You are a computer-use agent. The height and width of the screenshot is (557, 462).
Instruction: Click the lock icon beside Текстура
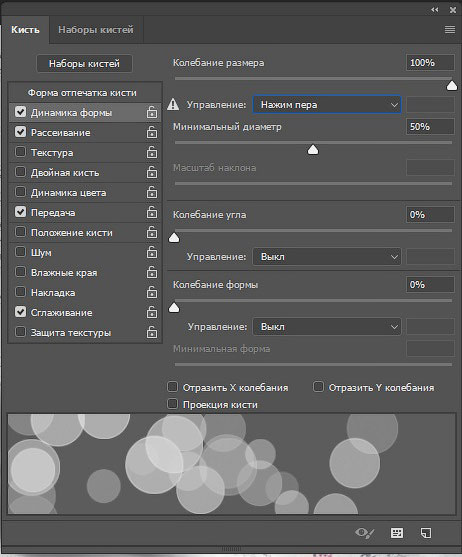click(x=152, y=152)
